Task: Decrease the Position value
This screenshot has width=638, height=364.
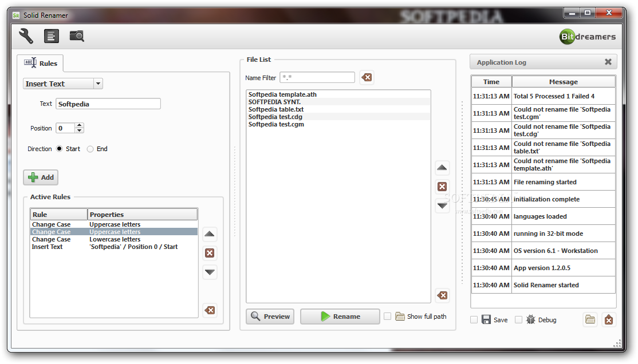Action: (80, 130)
